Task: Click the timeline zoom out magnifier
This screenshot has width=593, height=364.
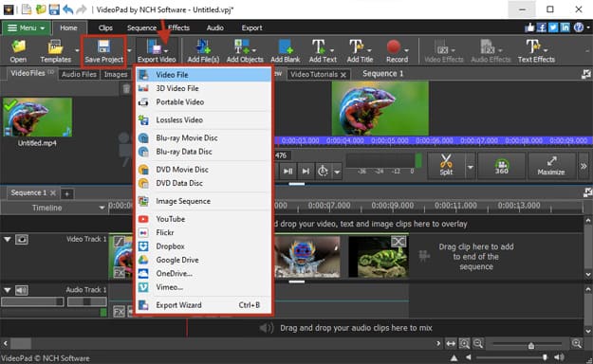Action: [478, 343]
